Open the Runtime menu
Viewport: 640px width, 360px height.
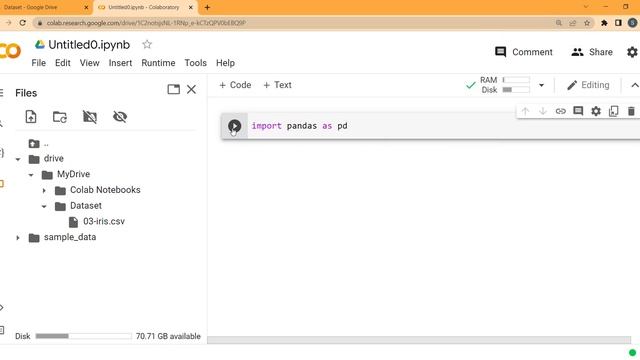click(x=158, y=63)
